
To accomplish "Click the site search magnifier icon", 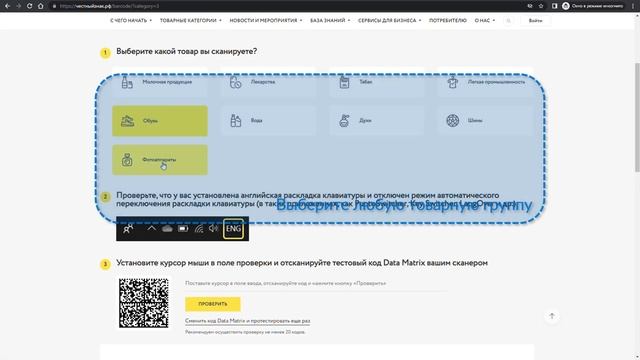I will point(508,20).
